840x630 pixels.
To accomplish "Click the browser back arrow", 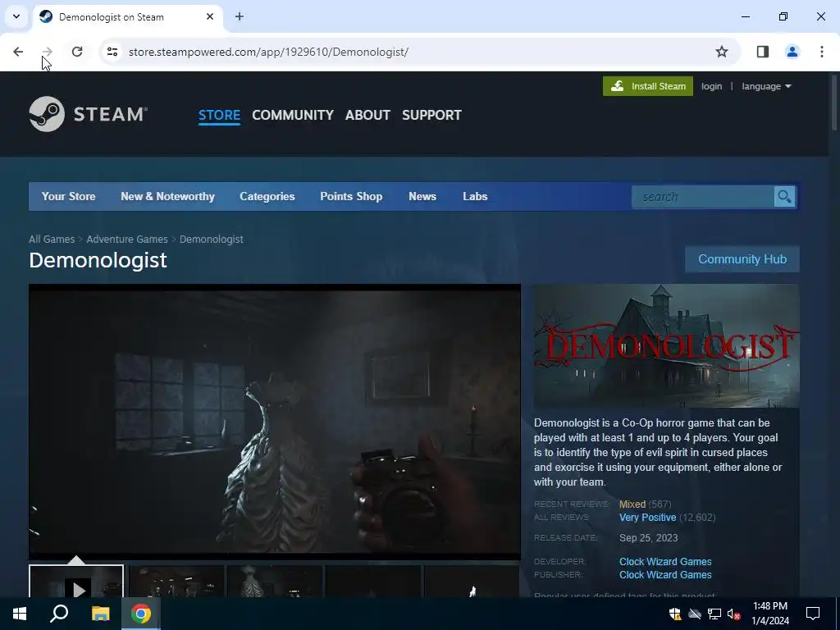I will (x=18, y=52).
